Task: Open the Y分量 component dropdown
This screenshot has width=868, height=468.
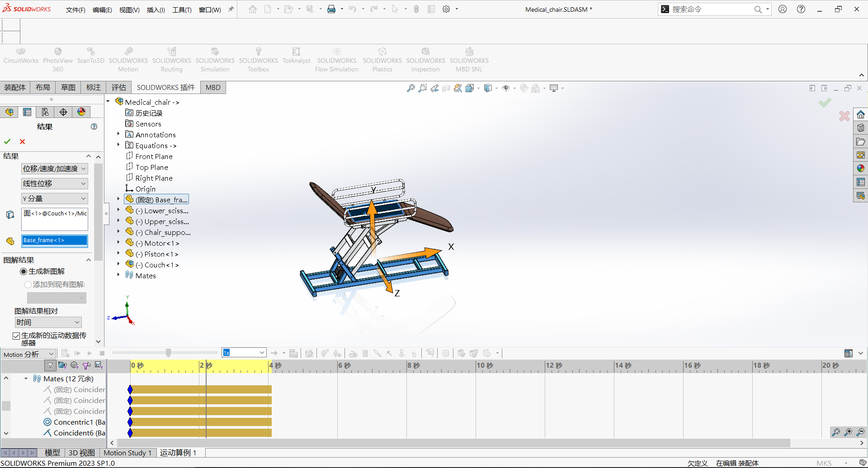Action: 54,198
